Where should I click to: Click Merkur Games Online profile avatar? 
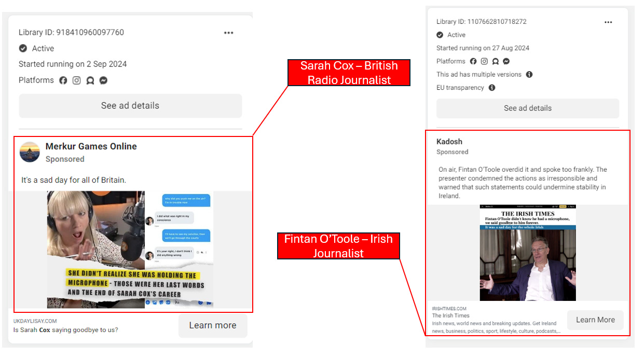click(x=30, y=152)
